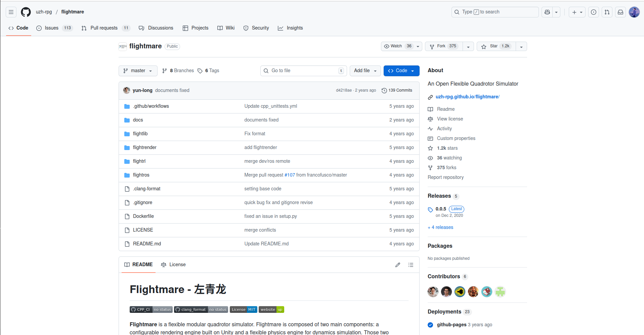Open the hamburger navigation menu
The height and width of the screenshot is (335, 644).
click(x=11, y=12)
